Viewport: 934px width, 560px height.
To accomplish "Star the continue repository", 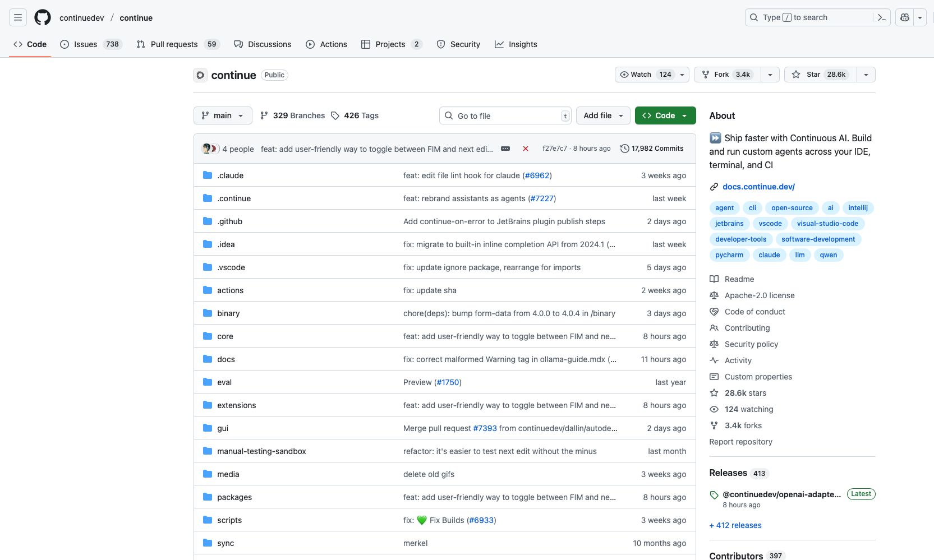I will (x=821, y=75).
